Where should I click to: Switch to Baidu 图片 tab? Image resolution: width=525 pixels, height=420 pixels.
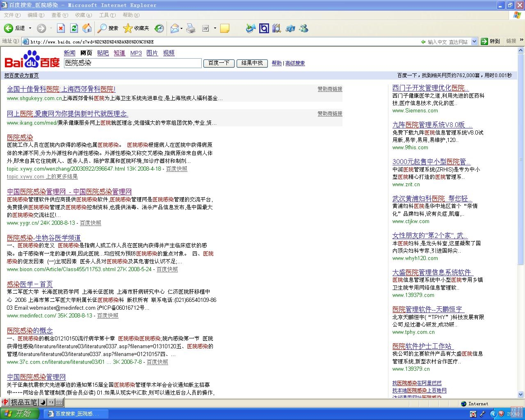click(152, 53)
